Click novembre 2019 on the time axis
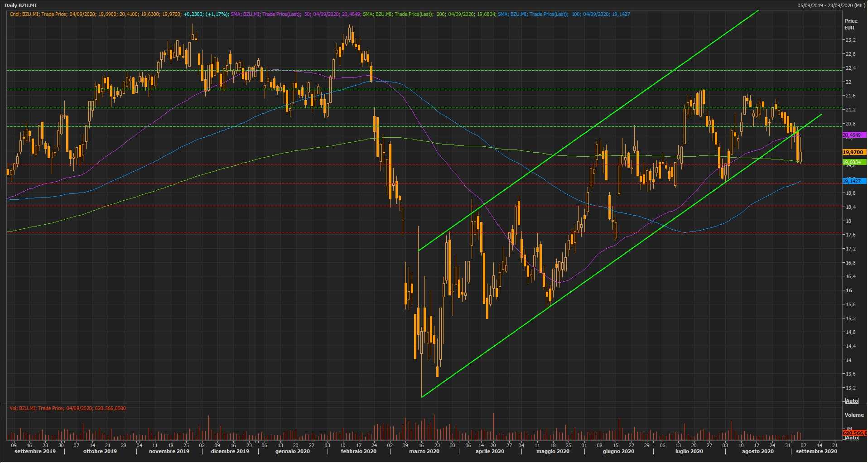Viewport: 868px width, 463px height. pyautogui.click(x=169, y=451)
